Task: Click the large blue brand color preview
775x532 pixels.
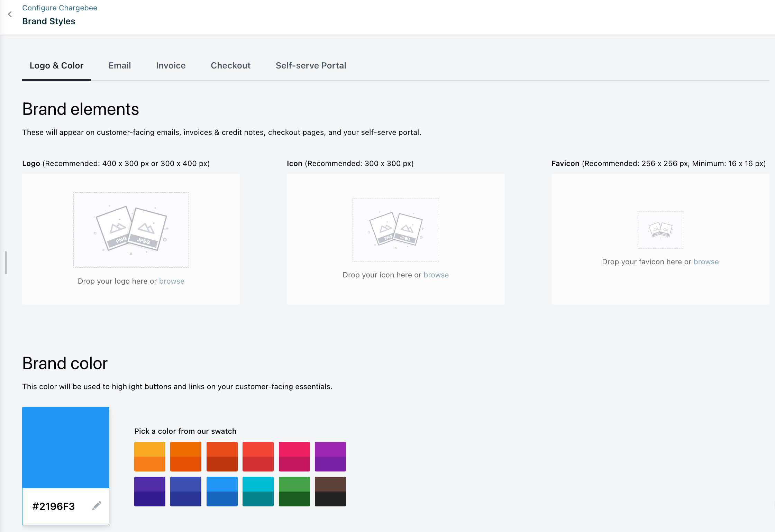Action: coord(66,447)
